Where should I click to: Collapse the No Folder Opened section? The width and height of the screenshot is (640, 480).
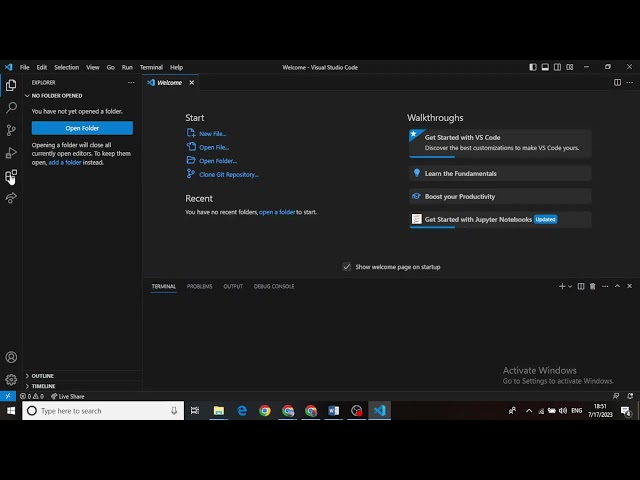pyautogui.click(x=82, y=96)
